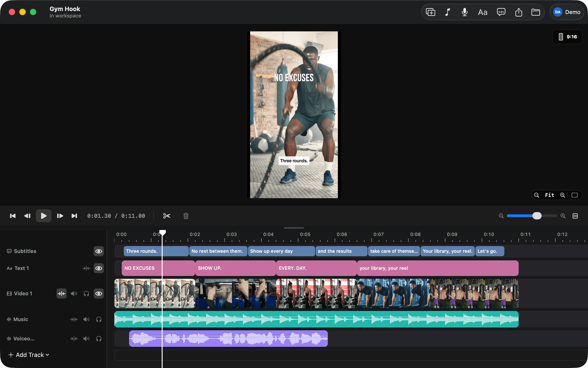Select the SHOW UP. text clip
Viewport: 588px width, 368px height.
[235, 268]
